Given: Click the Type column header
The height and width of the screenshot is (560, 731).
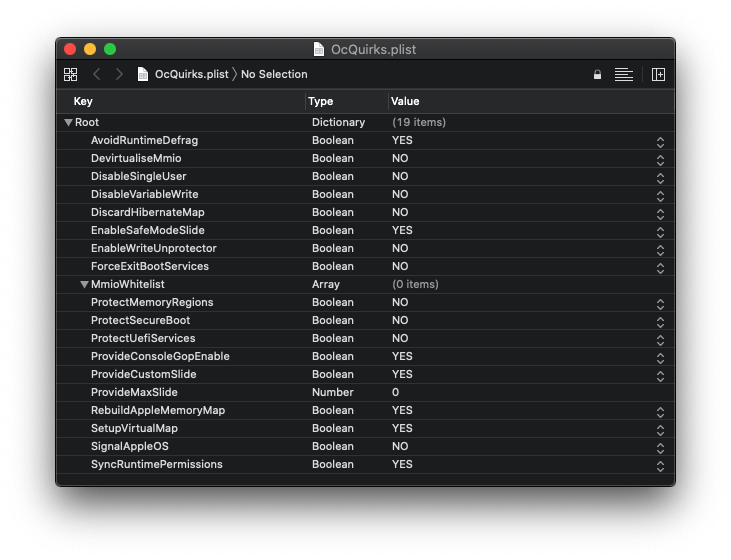Looking at the screenshot, I should coord(320,101).
